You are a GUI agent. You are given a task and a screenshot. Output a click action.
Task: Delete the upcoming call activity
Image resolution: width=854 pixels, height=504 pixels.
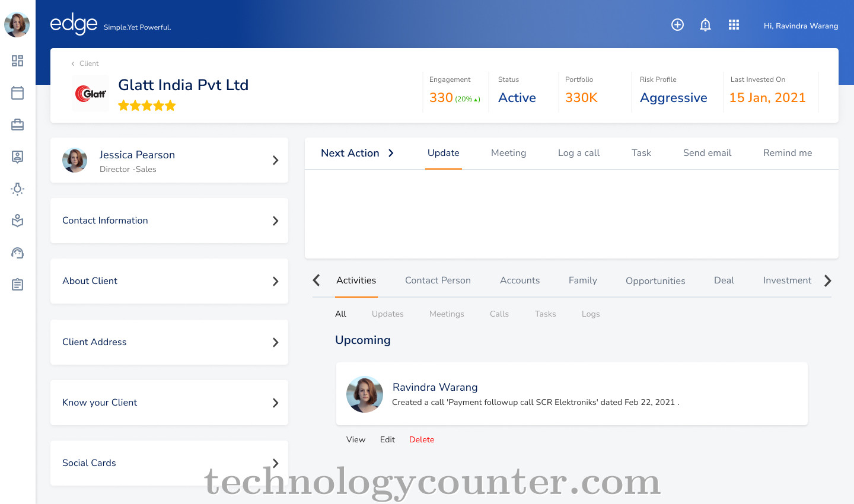tap(422, 439)
